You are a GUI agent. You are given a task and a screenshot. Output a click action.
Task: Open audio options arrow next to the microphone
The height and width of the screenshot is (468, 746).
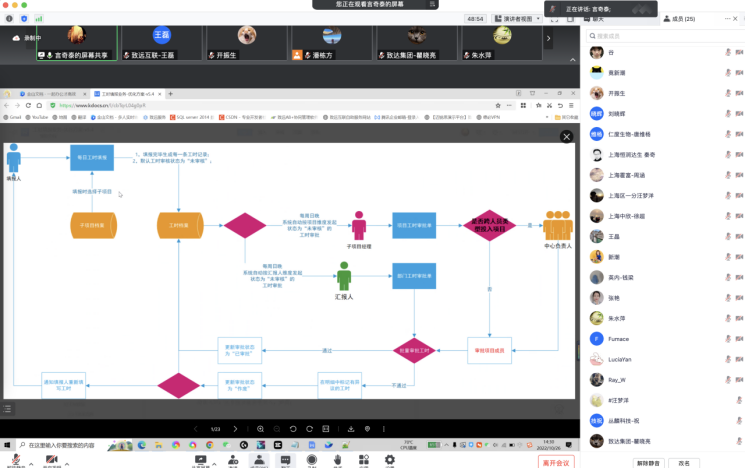point(31,464)
